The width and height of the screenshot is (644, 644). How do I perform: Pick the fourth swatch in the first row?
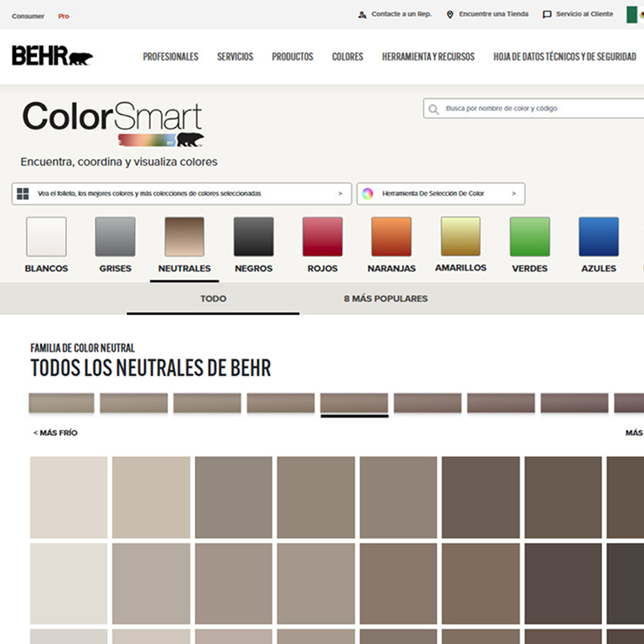click(316, 498)
